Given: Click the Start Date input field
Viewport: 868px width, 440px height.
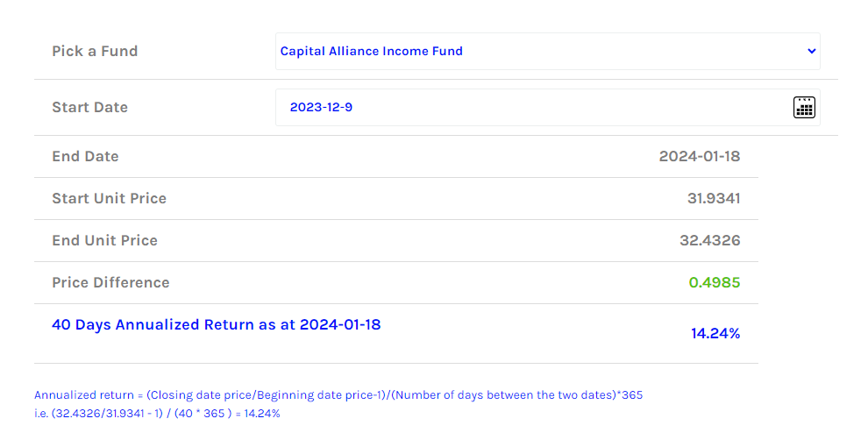Looking at the screenshot, I should tap(547, 108).
